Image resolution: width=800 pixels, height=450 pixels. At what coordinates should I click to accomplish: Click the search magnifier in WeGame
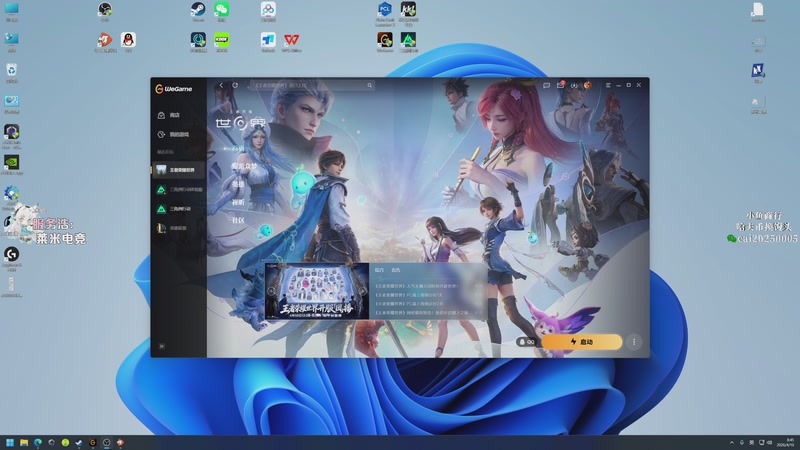click(370, 85)
